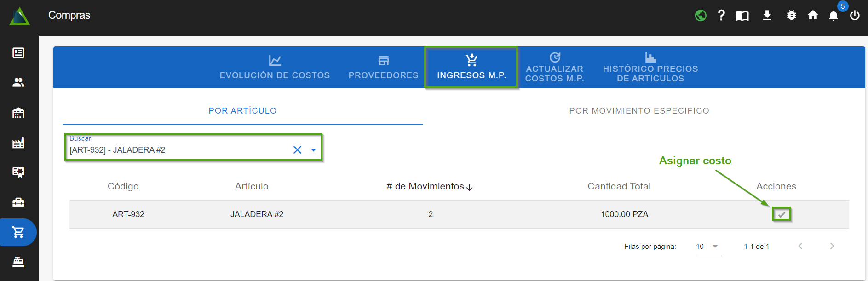This screenshot has width=868, height=281.
Task: Click the download icon in top bar
Action: [x=767, y=16]
